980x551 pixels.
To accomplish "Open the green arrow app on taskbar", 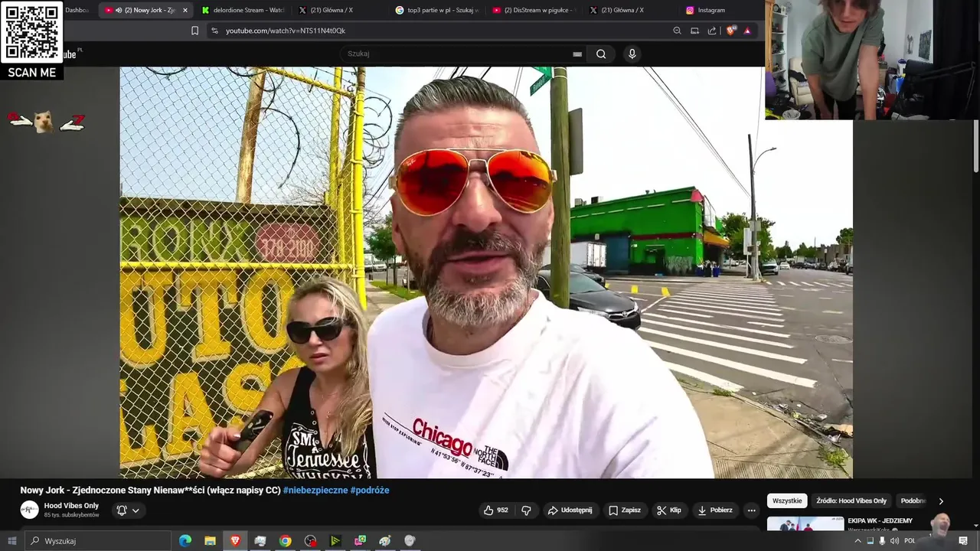I will point(335,541).
